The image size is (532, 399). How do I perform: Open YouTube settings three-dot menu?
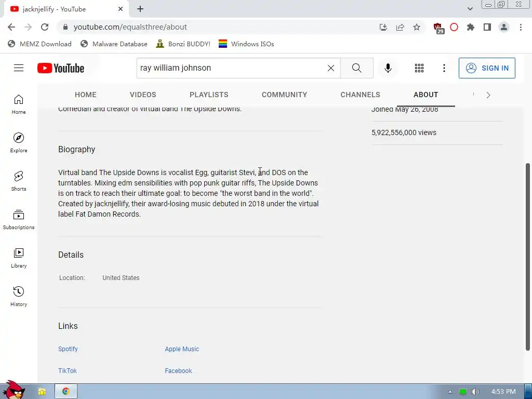point(444,68)
